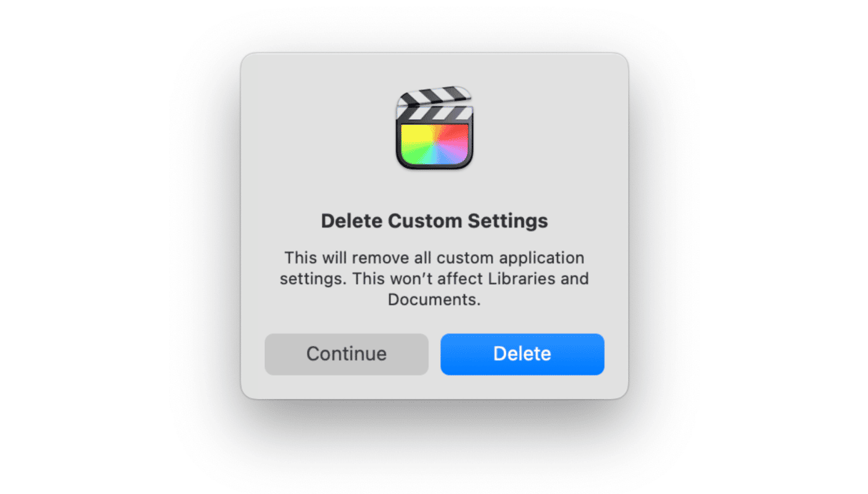
Task: Click the word "Delete" on the blue button
Action: pyautogui.click(x=522, y=354)
